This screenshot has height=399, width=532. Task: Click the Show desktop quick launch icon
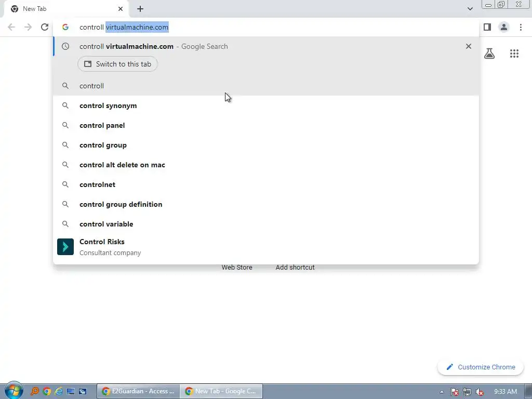(71, 391)
